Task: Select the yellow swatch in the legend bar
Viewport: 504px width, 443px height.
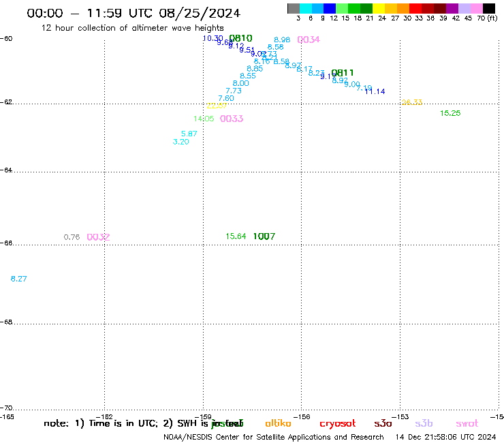Action: click(x=379, y=8)
